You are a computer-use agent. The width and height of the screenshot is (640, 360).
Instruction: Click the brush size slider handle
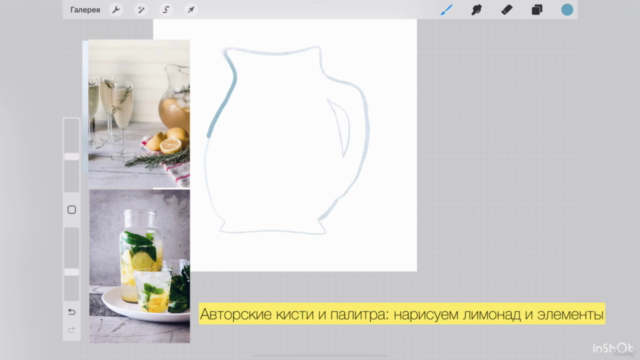tap(71, 157)
